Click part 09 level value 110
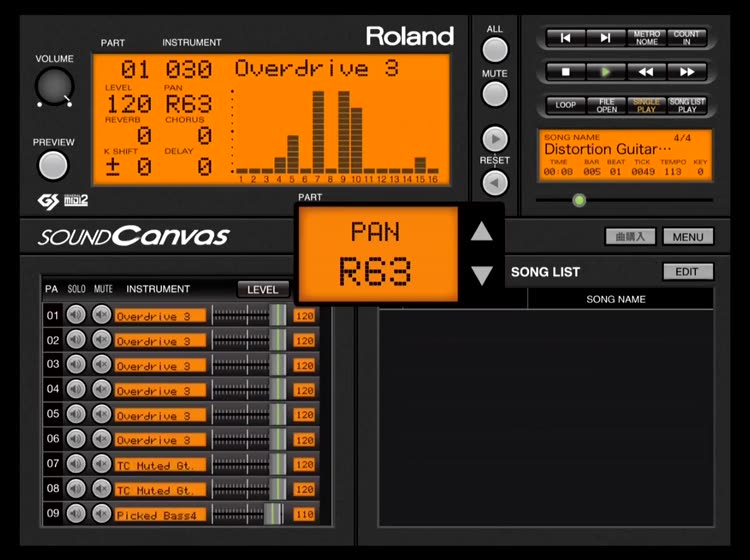The width and height of the screenshot is (750, 560). [x=304, y=515]
